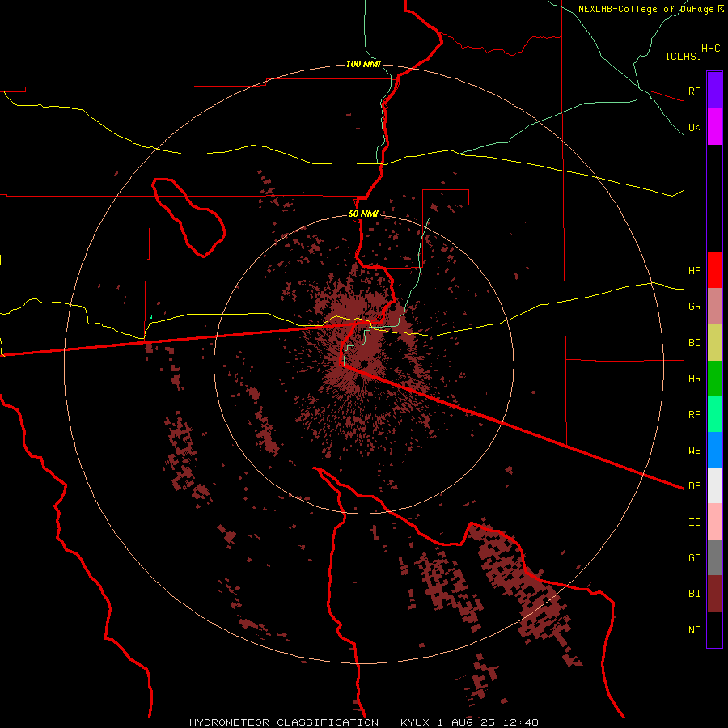Screen dimensions: 728x728
Task: Click the IC legend label
Action: pyautogui.click(x=694, y=523)
